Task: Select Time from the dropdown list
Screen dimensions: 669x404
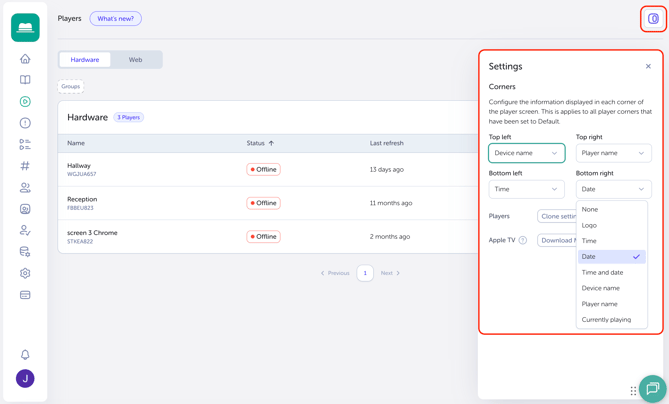Action: click(612, 241)
